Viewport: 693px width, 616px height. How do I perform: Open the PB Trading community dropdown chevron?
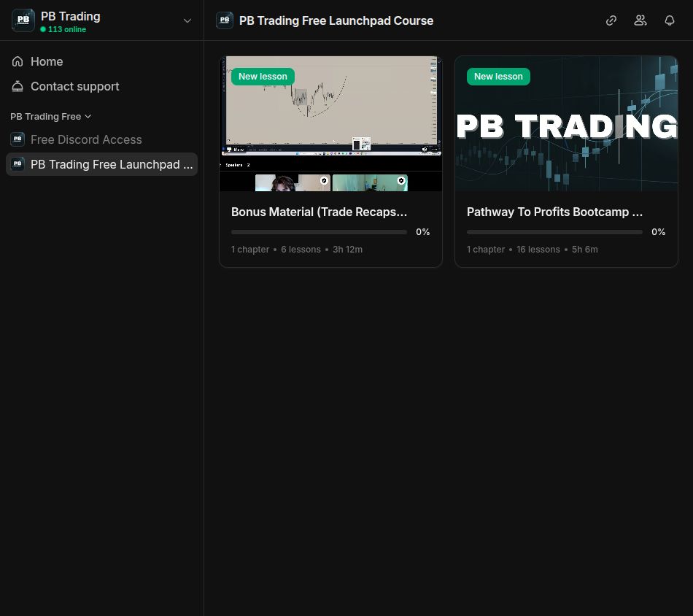click(187, 20)
